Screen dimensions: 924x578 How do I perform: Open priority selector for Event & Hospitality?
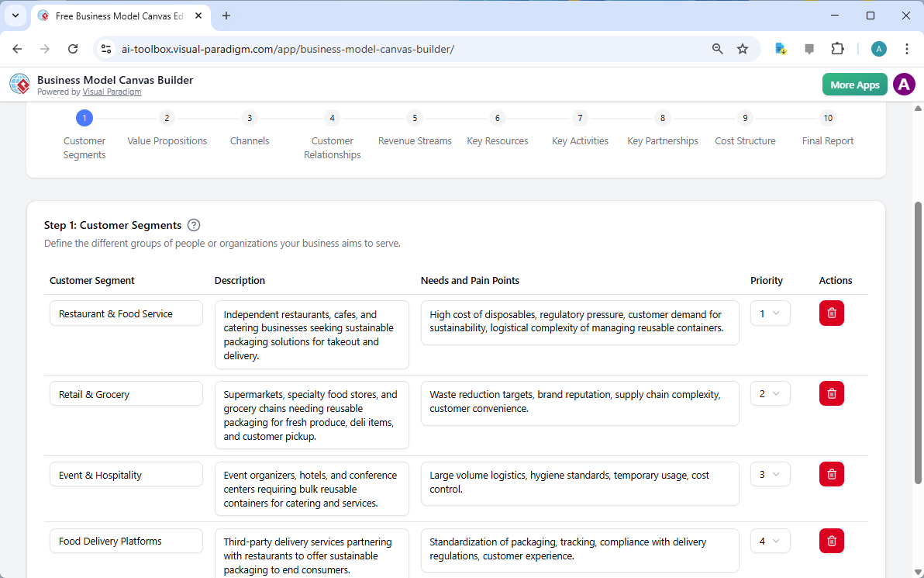770,474
